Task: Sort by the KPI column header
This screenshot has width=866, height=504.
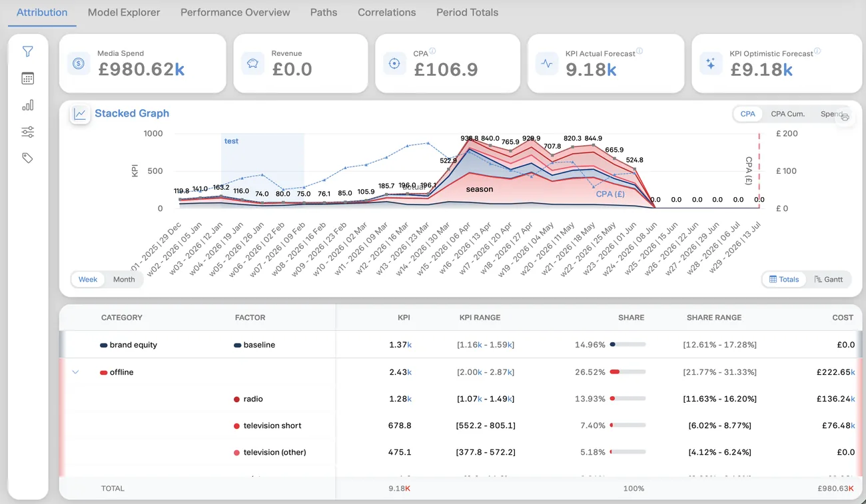Action: pyautogui.click(x=404, y=318)
